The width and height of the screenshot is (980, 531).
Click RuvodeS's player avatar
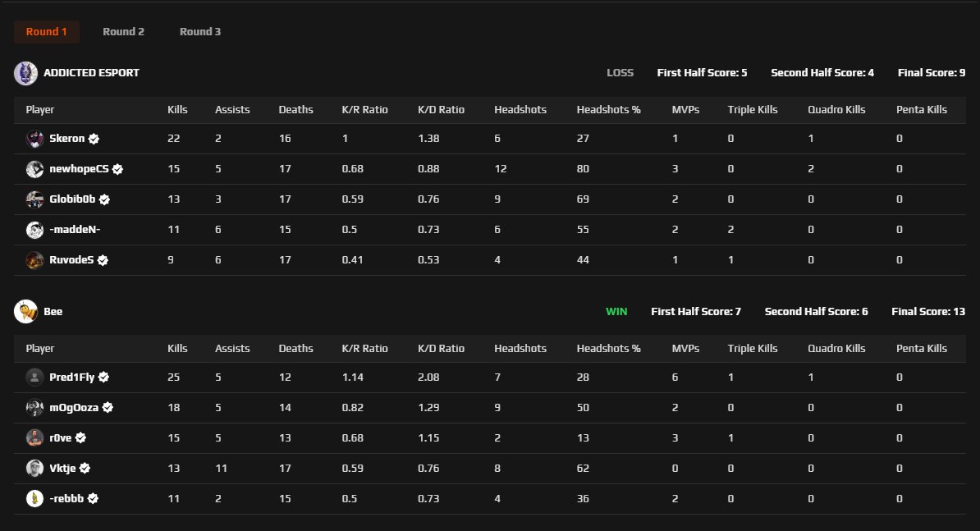pyautogui.click(x=34, y=260)
